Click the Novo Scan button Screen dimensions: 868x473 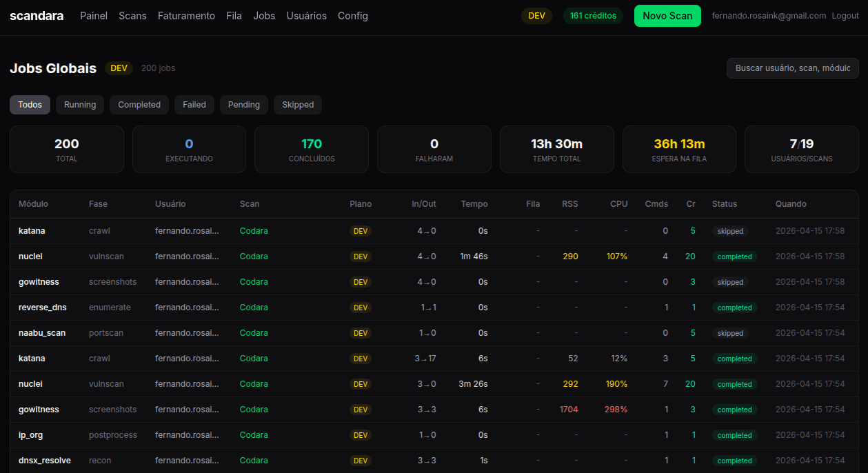click(667, 16)
